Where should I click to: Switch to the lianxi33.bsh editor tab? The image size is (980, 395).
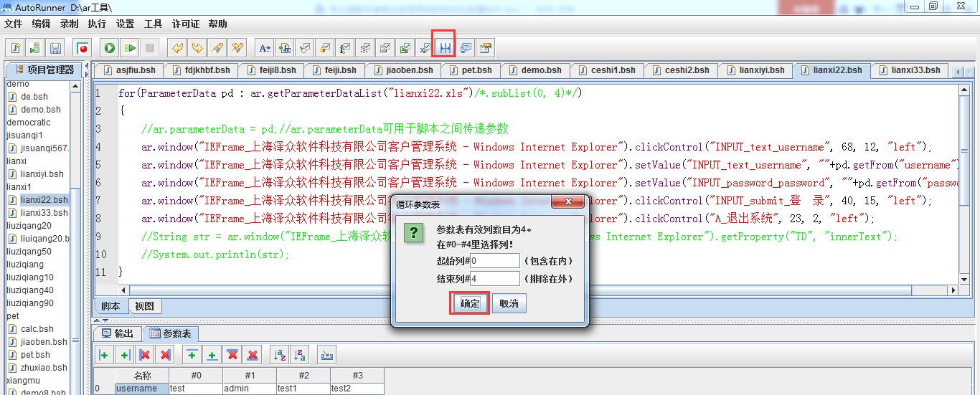coord(911,70)
